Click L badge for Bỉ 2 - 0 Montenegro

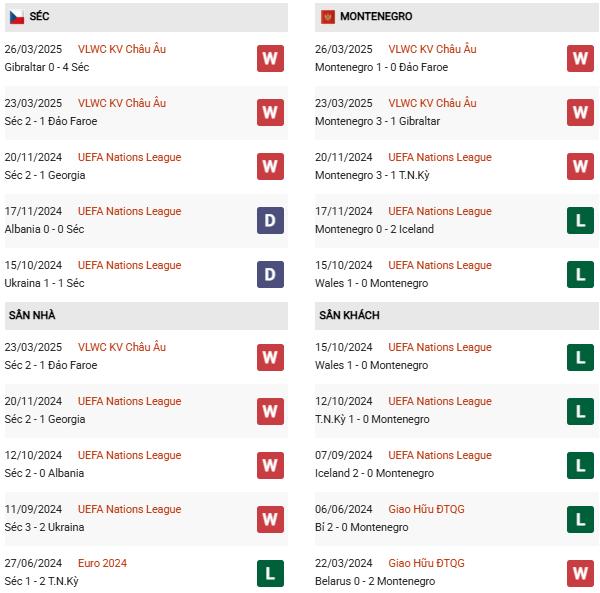[x=580, y=518]
